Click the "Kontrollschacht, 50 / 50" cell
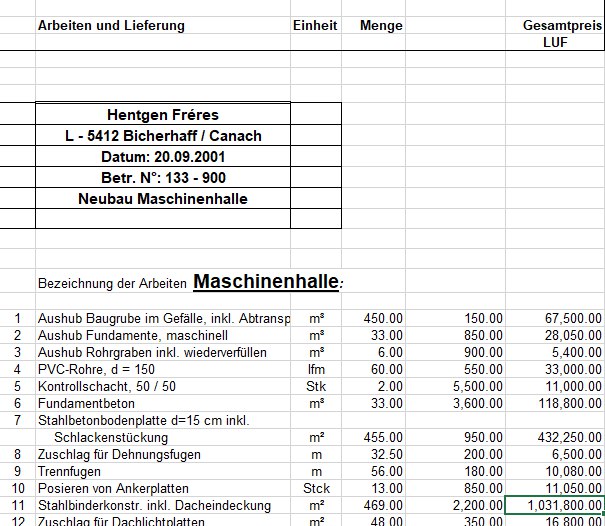605x526 pixels. [106, 386]
